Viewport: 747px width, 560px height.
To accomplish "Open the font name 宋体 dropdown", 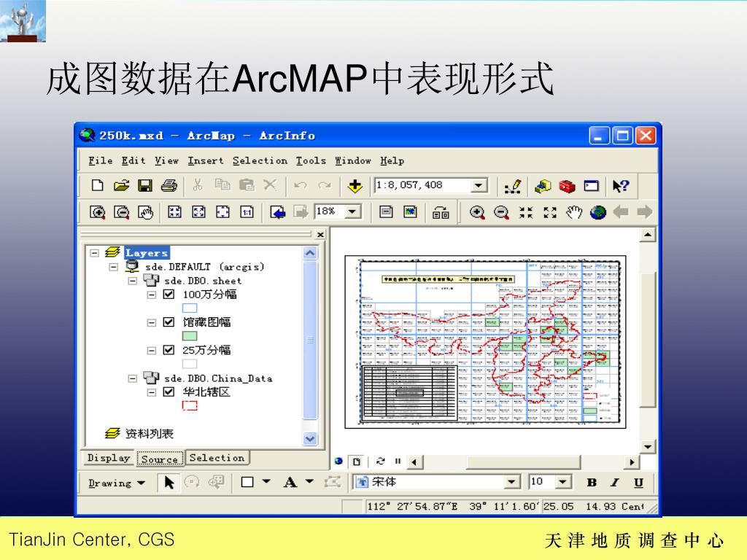I will (x=511, y=482).
